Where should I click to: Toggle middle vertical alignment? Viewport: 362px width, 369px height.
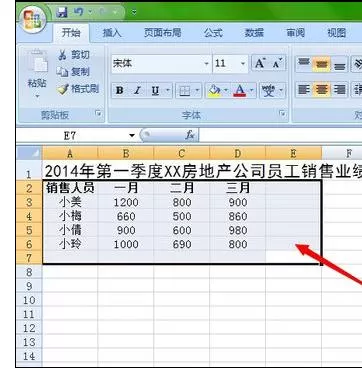[321, 64]
